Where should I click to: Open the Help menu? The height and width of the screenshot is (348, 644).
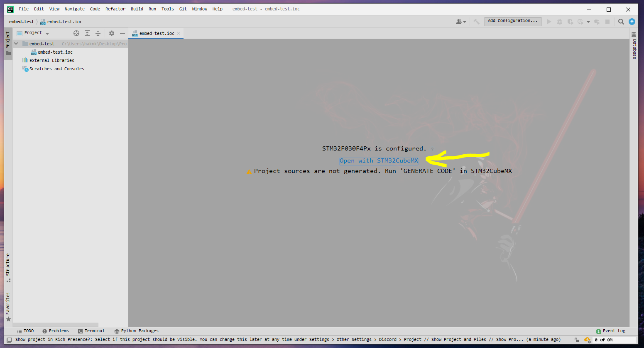coord(218,9)
